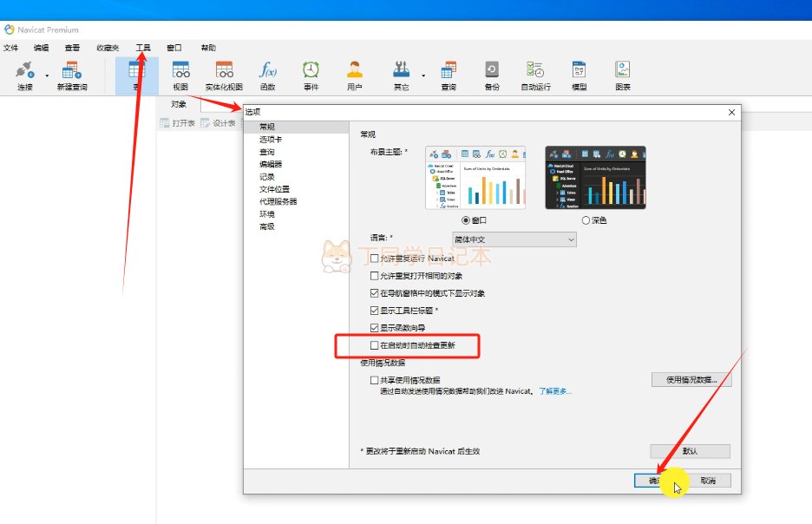Expand the Others (其它) dropdown arrow

[423, 75]
